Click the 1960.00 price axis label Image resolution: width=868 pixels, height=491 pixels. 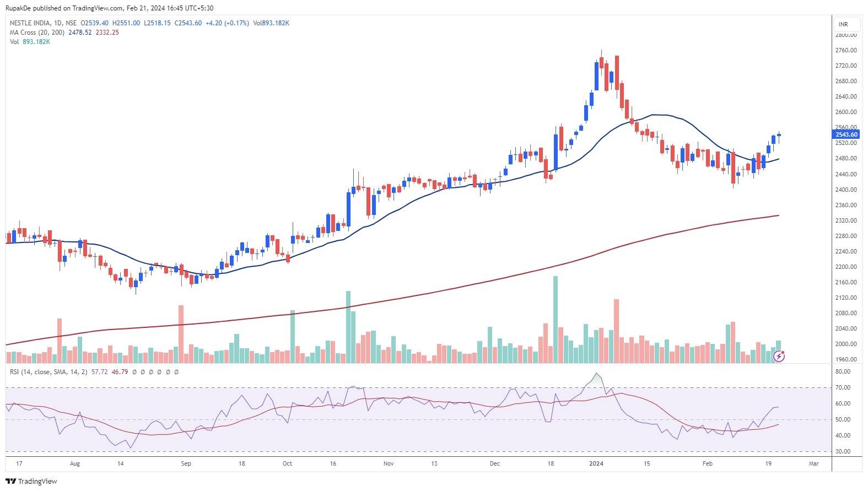(846, 359)
